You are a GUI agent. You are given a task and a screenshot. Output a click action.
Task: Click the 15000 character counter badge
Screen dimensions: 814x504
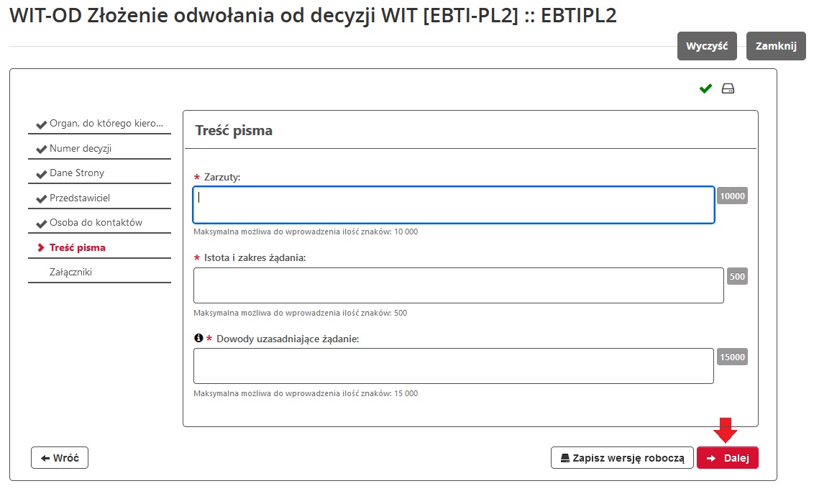(x=732, y=357)
